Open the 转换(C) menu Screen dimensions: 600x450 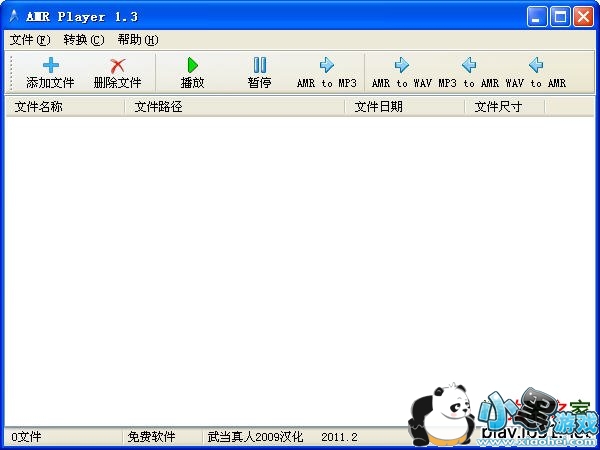[84, 40]
